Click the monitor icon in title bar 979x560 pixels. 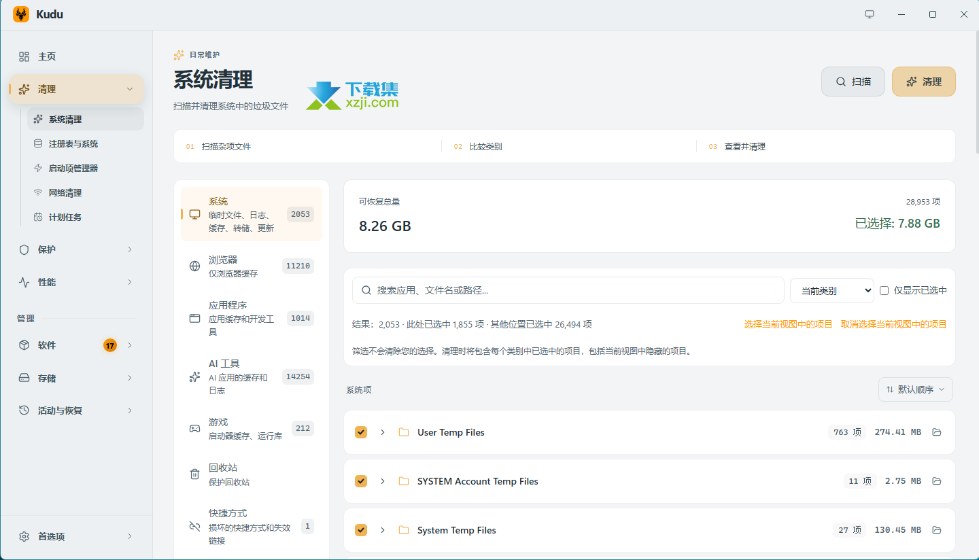coord(870,14)
